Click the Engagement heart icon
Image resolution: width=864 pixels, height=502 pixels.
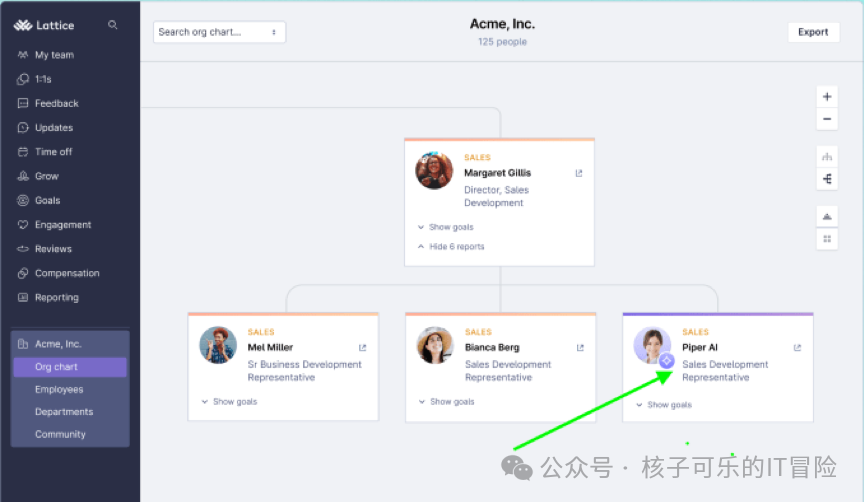coord(23,224)
